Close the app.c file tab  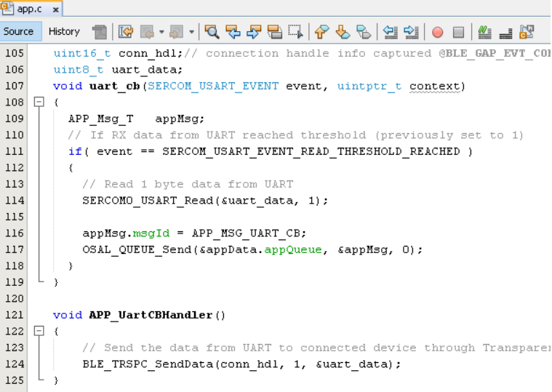coord(56,9)
